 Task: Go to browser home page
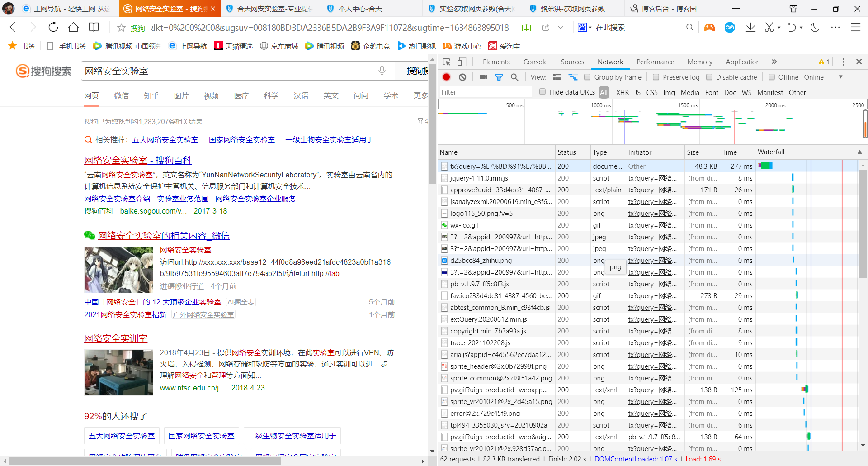(x=74, y=27)
